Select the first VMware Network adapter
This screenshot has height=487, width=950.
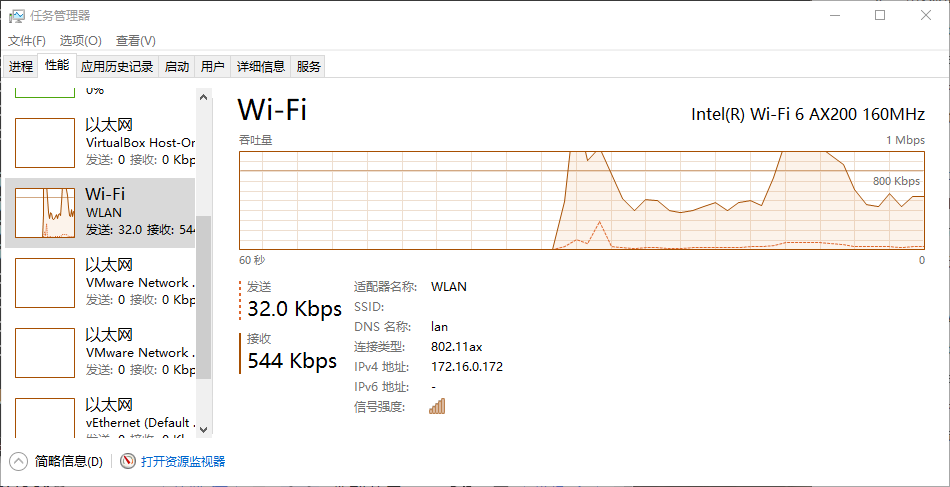[45, 282]
